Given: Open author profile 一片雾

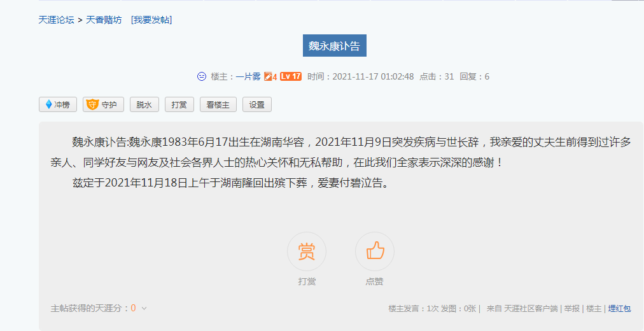Looking at the screenshot, I should pyautogui.click(x=248, y=76).
